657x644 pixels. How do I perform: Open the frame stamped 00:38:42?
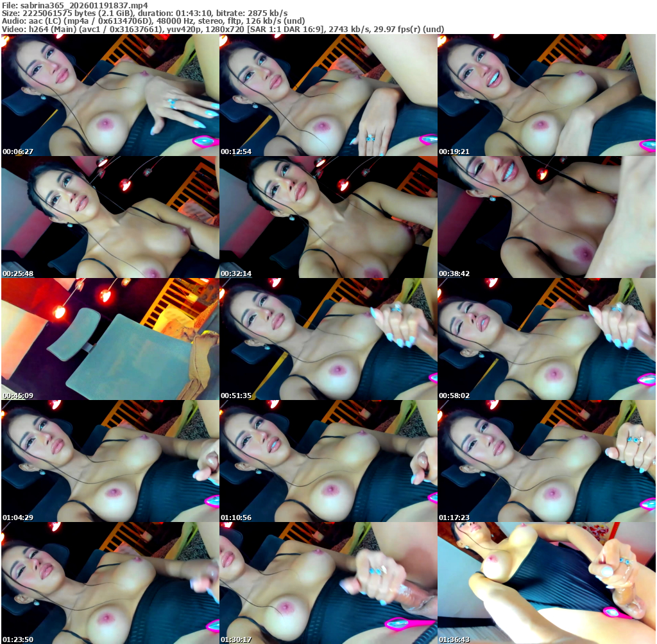pyautogui.click(x=547, y=217)
